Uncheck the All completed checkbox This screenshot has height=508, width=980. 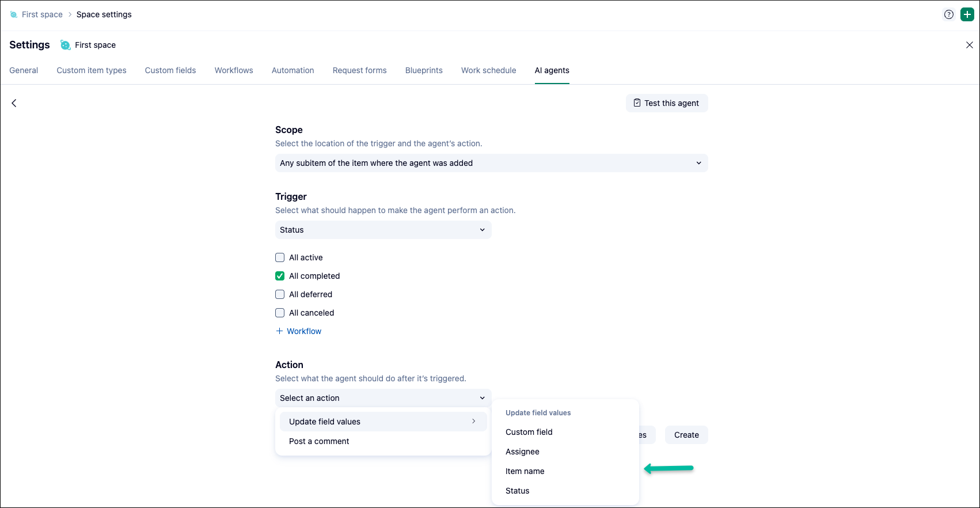tap(280, 276)
